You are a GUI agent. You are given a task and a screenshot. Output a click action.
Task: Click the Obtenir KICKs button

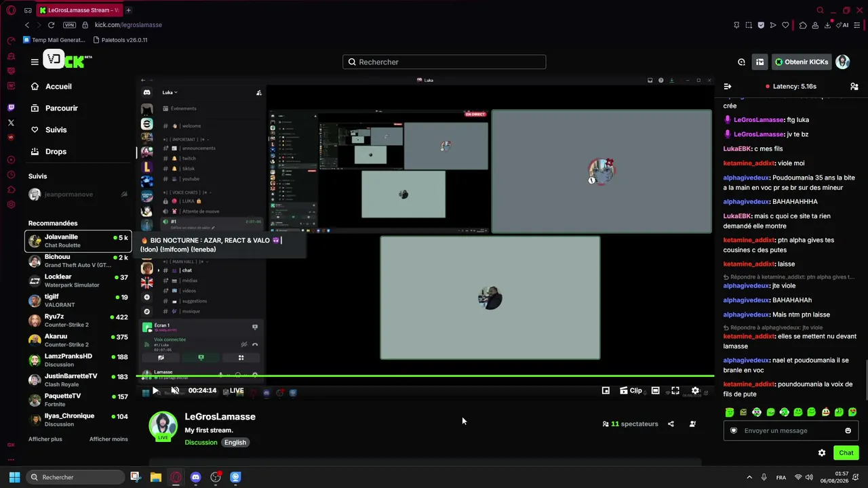click(x=802, y=62)
